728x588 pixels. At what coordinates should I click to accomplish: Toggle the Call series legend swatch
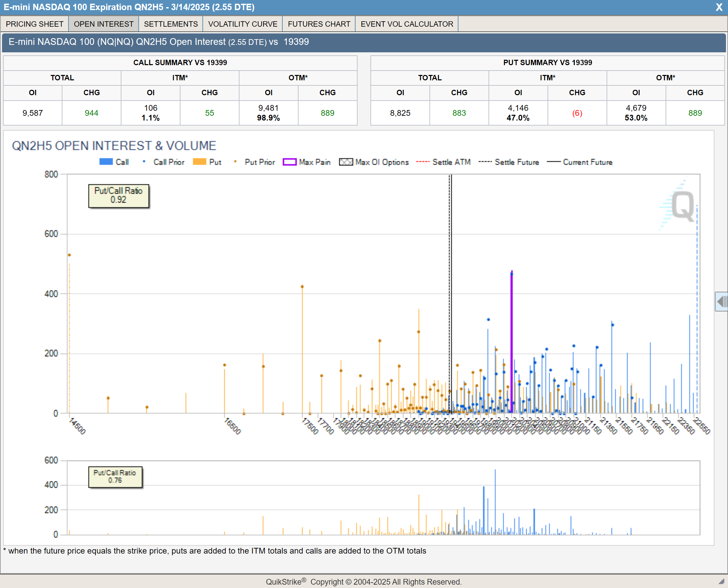click(106, 162)
